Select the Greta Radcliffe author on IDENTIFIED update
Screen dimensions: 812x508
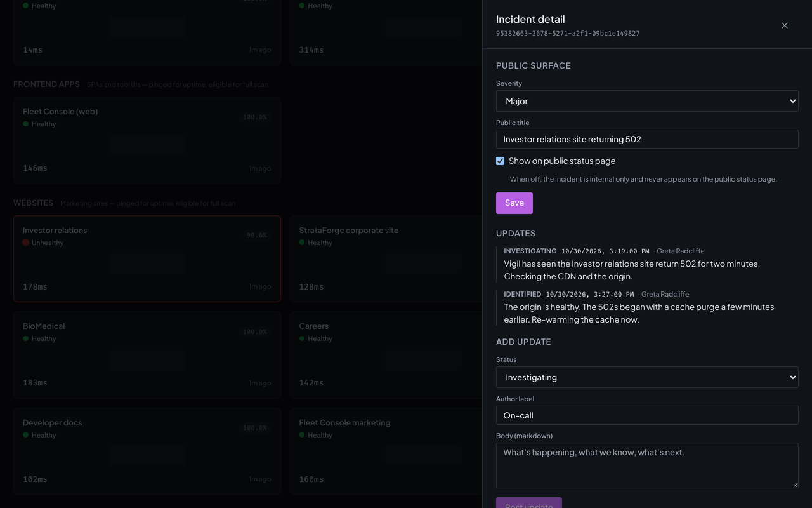[665, 294]
